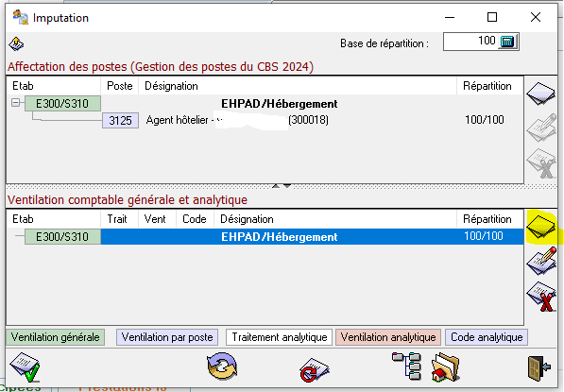The width and height of the screenshot is (564, 392).
Task: Click the greyed edit icon in Affectation des postes
Action: pyautogui.click(x=541, y=128)
